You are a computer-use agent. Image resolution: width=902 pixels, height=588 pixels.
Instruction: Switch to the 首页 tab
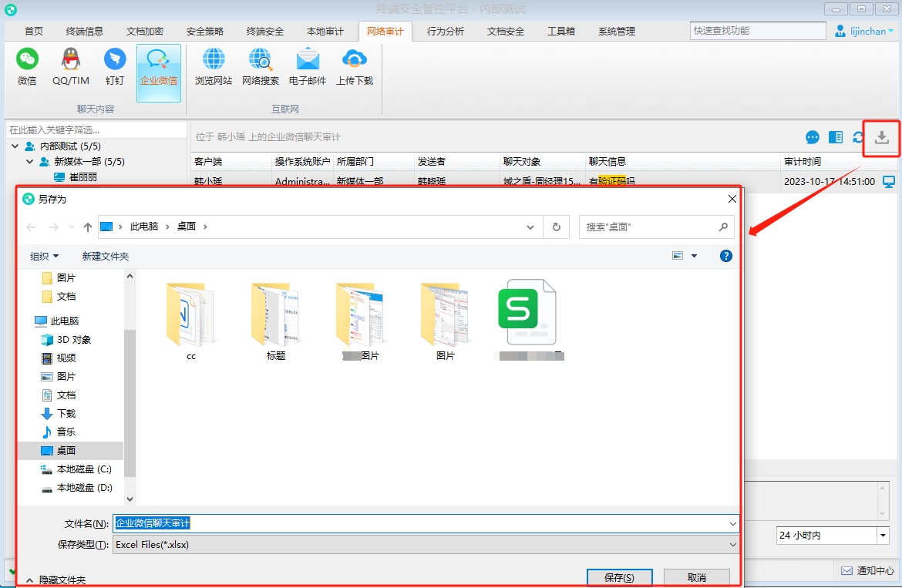34,31
